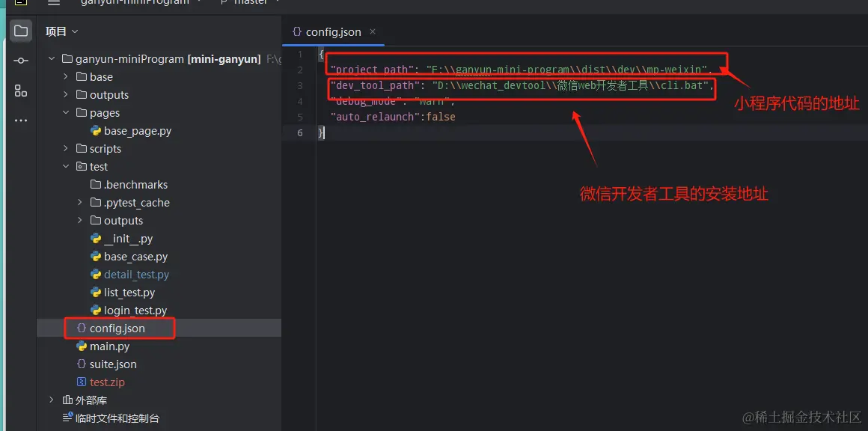Image resolution: width=868 pixels, height=431 pixels.
Task: Click the Python icon of login_test.py
Action: 96,311
